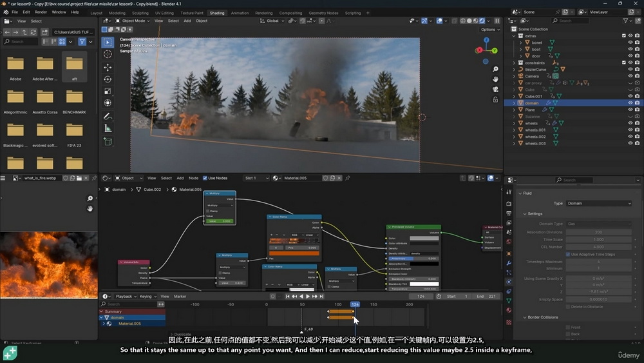Open the BENCHMARK folder

click(x=74, y=101)
